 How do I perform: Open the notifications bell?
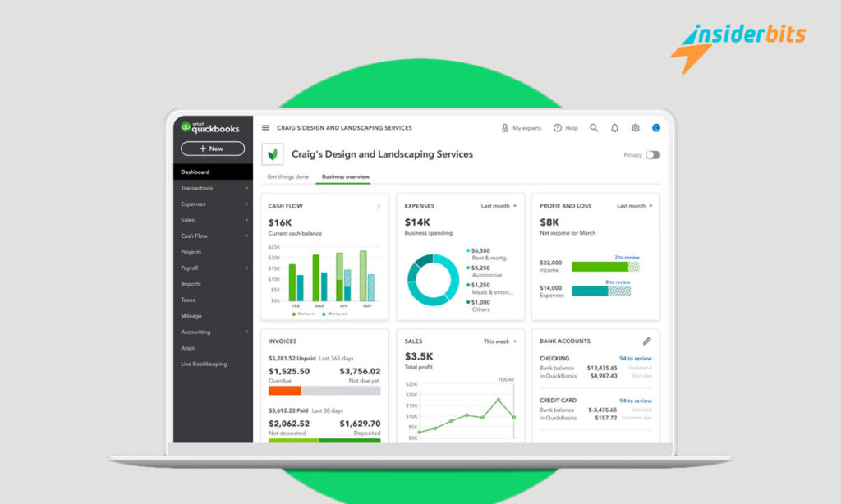coord(614,127)
